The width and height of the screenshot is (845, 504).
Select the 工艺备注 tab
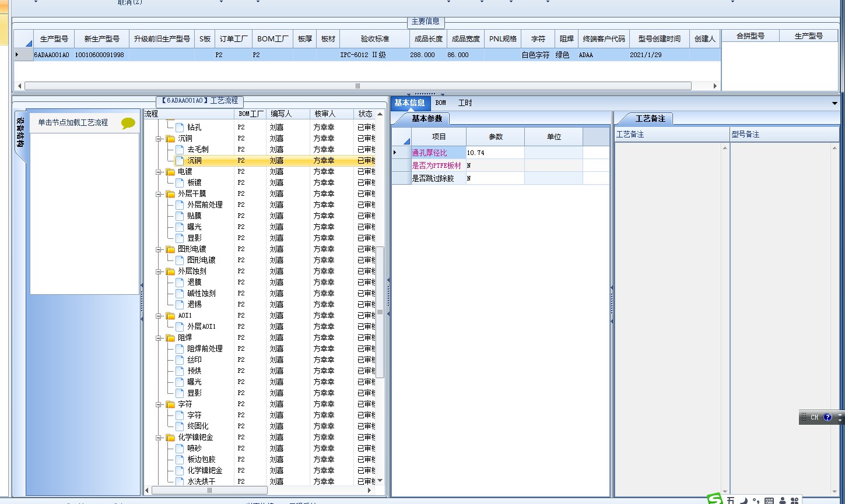click(650, 119)
